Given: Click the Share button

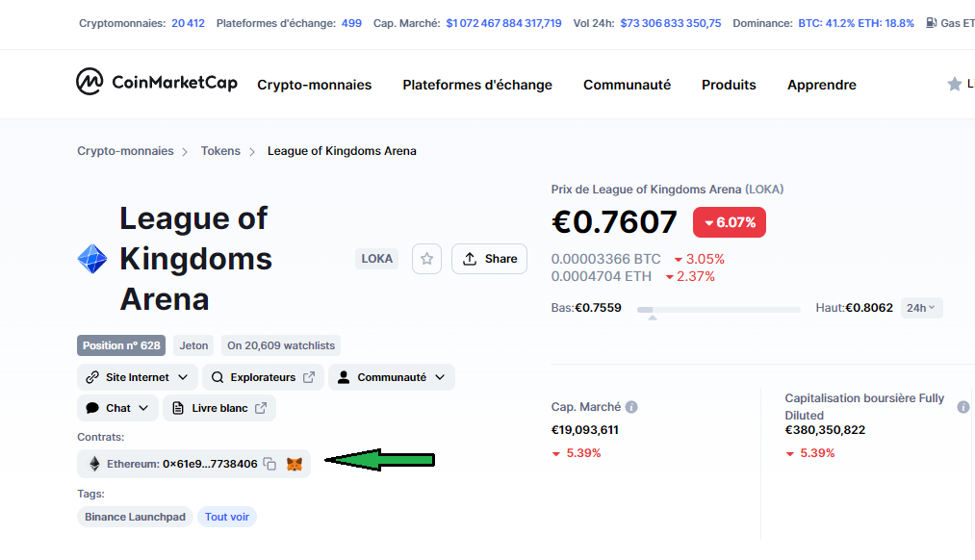Looking at the screenshot, I should coord(489,259).
